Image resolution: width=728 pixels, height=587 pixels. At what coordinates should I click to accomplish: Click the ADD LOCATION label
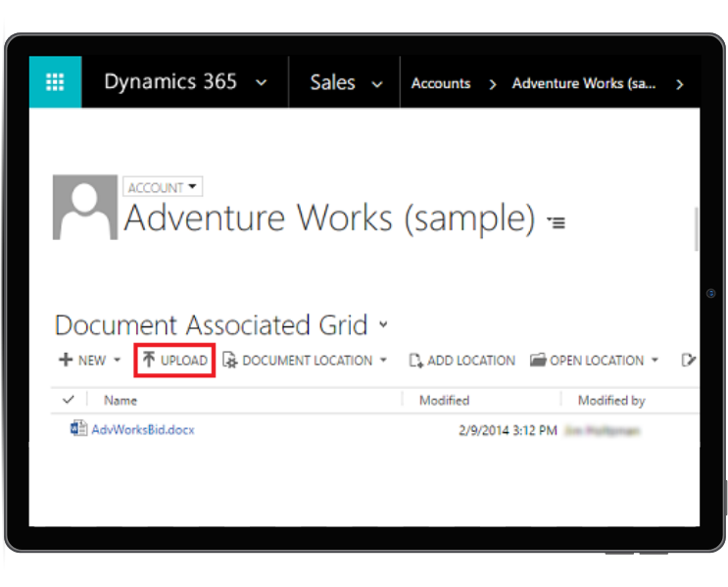coord(471,361)
